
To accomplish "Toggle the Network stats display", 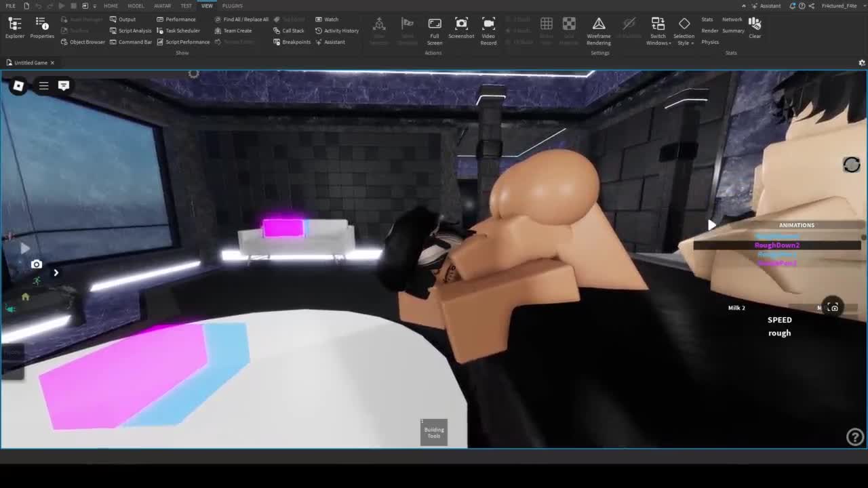I will (x=732, y=20).
